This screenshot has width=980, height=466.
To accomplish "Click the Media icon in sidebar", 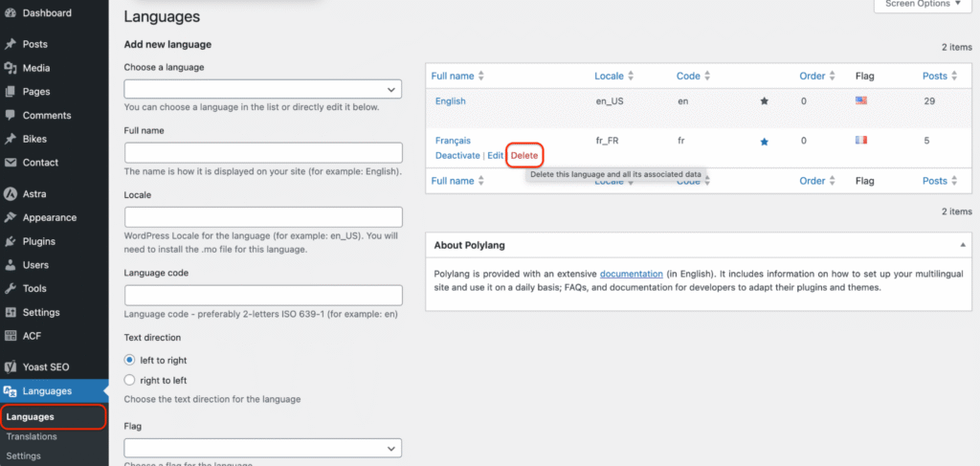I will click(x=10, y=68).
